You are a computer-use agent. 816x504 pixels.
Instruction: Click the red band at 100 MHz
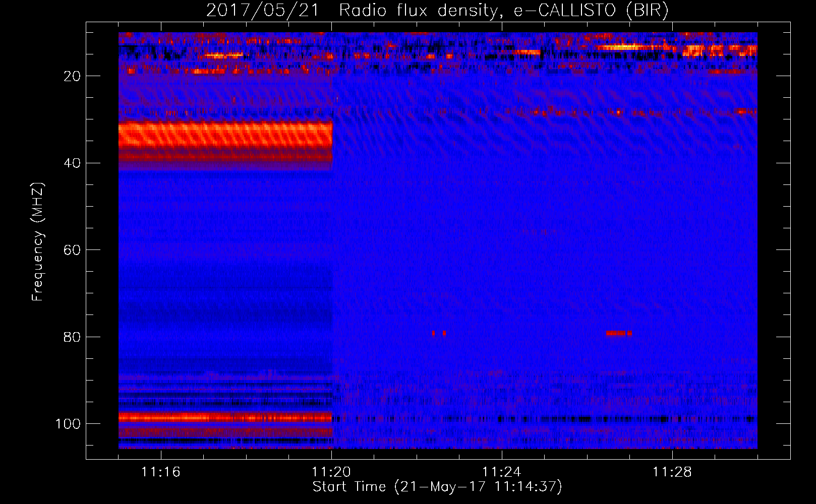[x=225, y=417]
